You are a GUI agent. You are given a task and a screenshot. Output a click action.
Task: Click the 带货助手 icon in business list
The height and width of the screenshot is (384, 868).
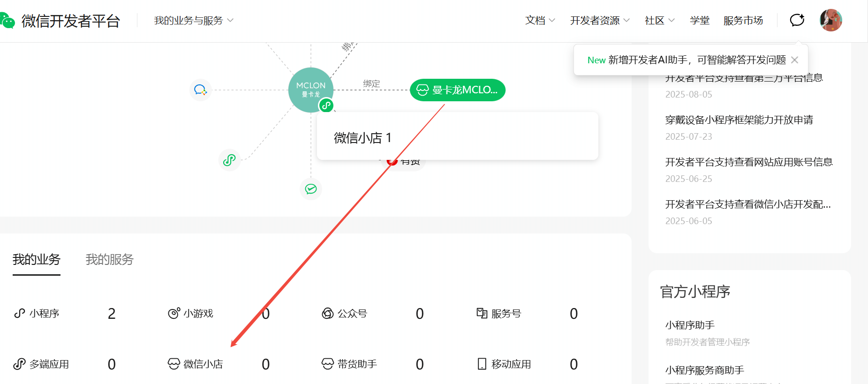(328, 364)
